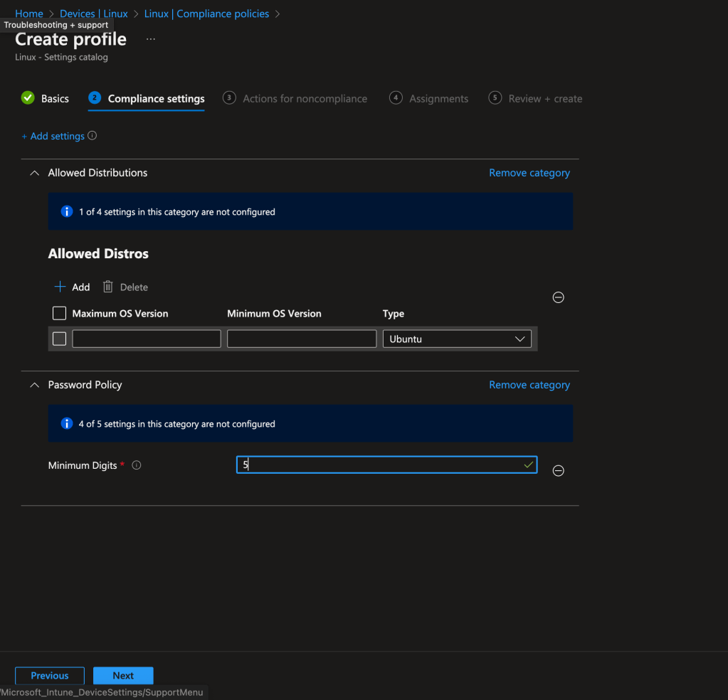This screenshot has width=728, height=700.
Task: Click the trash Delete icon in Allowed Distros
Action: (108, 287)
